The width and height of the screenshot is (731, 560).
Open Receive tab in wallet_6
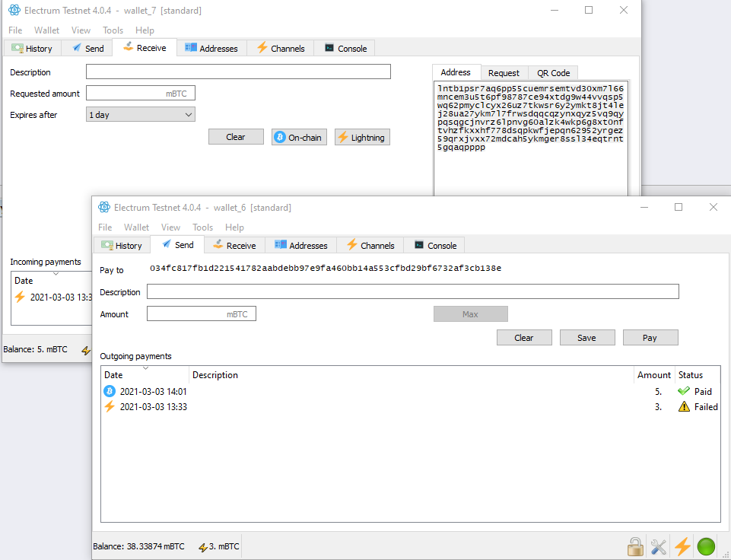(234, 245)
